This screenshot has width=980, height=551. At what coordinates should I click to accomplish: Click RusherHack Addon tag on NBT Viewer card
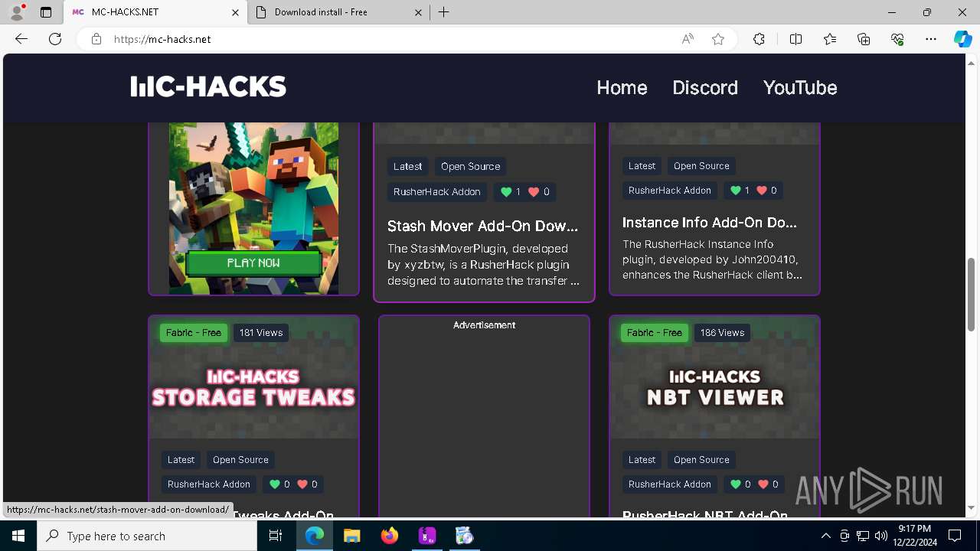[x=670, y=484]
